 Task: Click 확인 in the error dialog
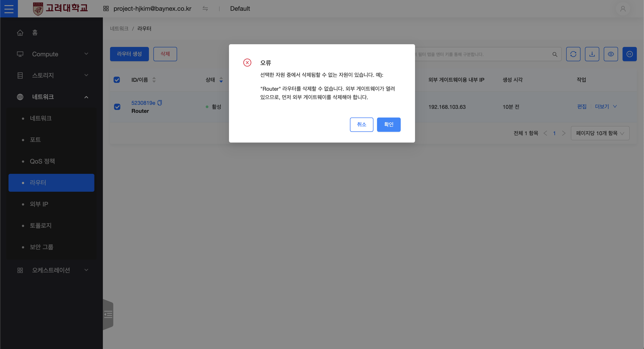tap(389, 125)
